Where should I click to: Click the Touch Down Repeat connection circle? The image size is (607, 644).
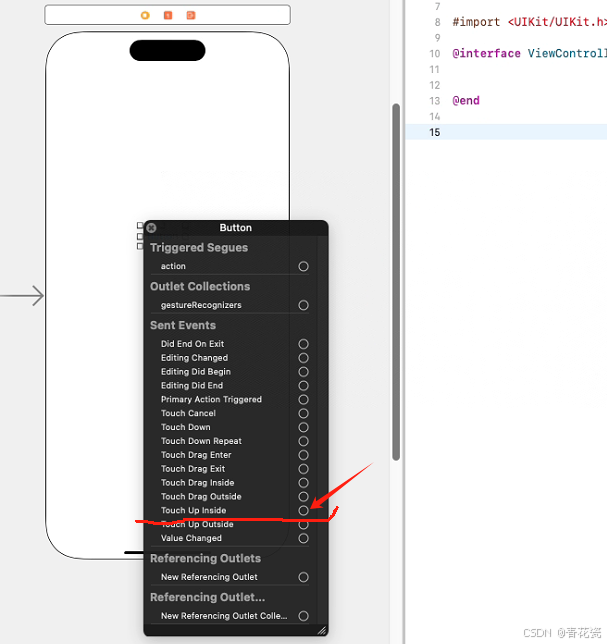click(304, 441)
